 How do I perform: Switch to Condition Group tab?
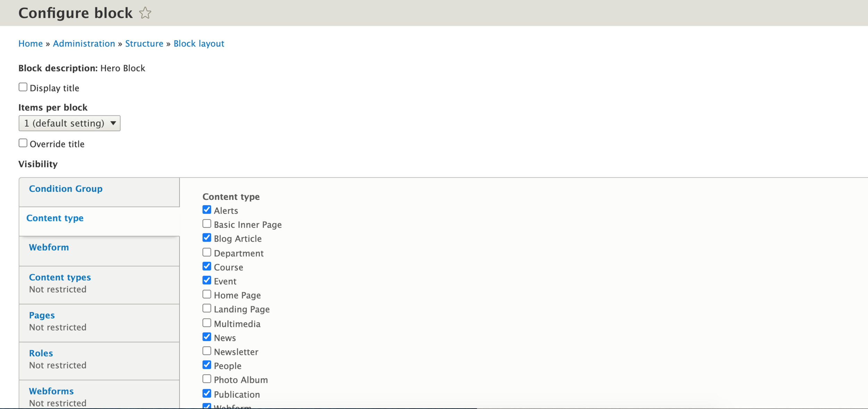click(66, 189)
